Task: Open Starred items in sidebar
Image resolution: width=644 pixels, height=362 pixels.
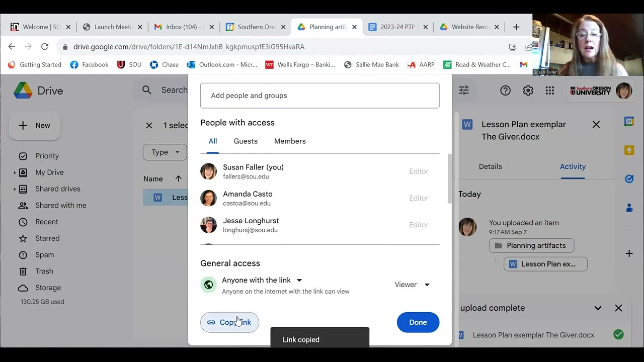Action: click(x=47, y=238)
